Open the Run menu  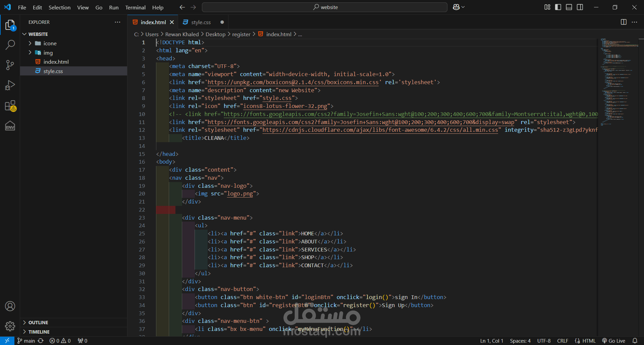coord(114,7)
